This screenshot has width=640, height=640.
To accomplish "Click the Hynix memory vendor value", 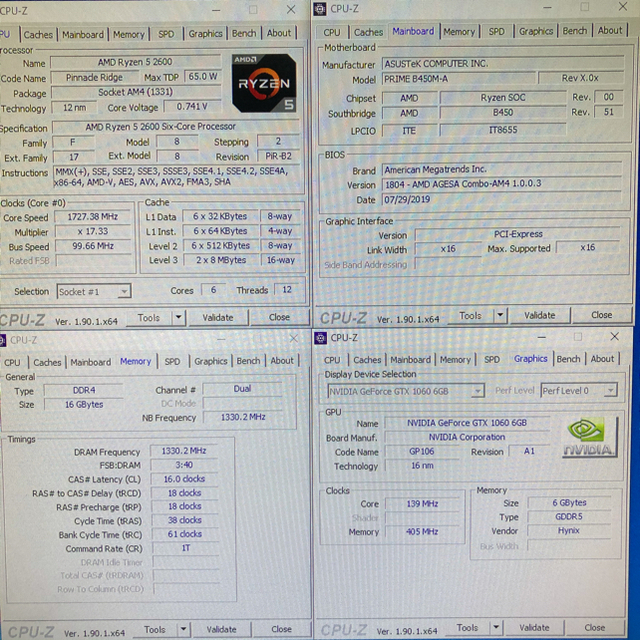I will [569, 531].
